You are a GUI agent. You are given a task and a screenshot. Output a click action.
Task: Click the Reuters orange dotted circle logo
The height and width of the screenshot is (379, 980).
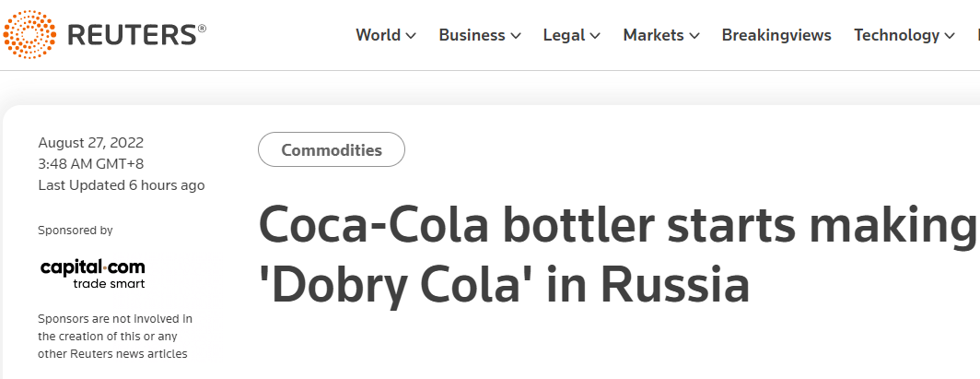point(29,35)
